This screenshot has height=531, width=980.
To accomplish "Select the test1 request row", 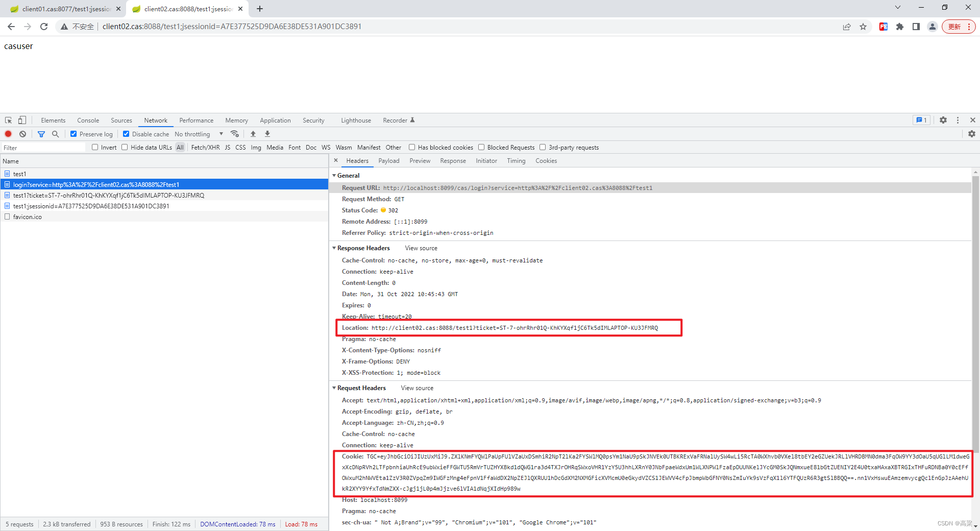I will click(164, 174).
